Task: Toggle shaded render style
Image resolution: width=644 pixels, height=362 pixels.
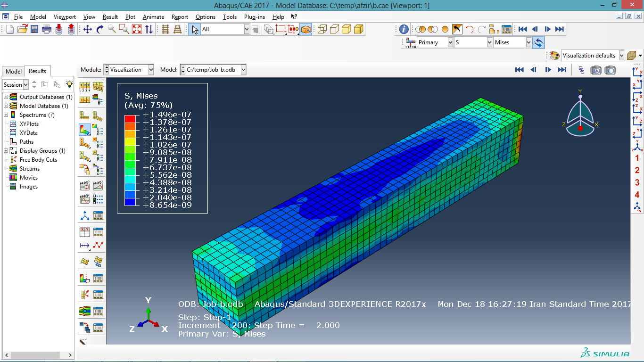Action: (359, 29)
